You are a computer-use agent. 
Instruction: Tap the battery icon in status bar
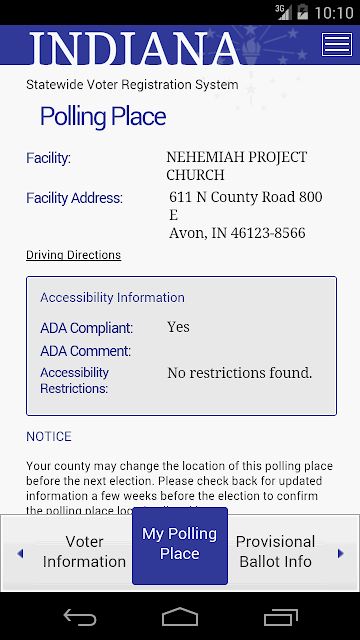pyautogui.click(x=302, y=12)
